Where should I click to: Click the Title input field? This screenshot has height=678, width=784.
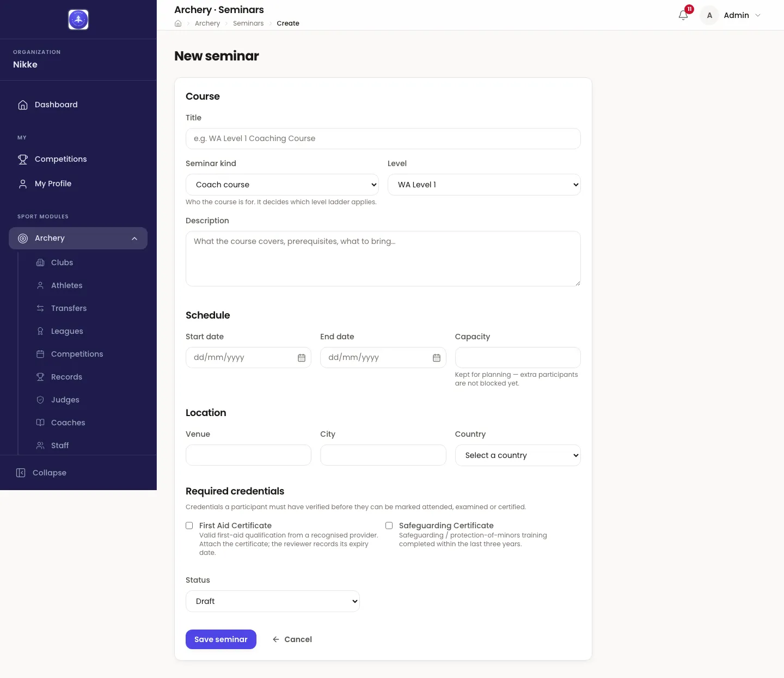383,138
